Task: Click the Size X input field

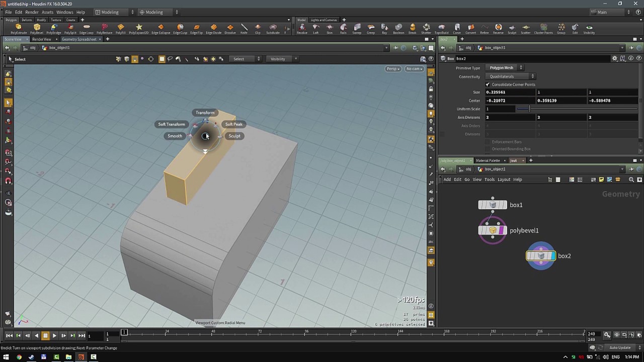Action: point(510,92)
